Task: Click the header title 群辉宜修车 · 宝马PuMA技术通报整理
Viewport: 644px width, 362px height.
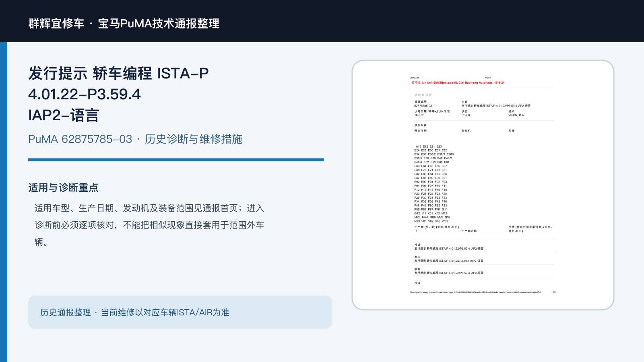Action: coord(124,23)
